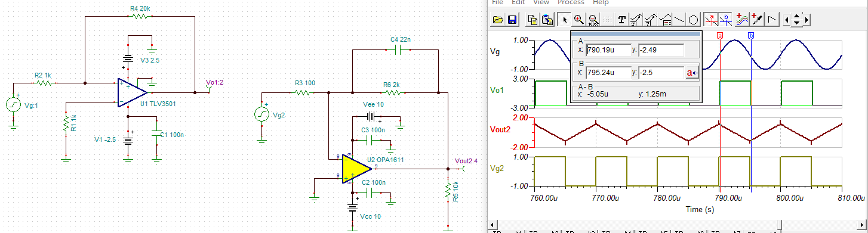Image resolution: width=868 pixels, height=233 pixels.
Task: Click blue cursor b marker on graph
Action: click(x=751, y=36)
